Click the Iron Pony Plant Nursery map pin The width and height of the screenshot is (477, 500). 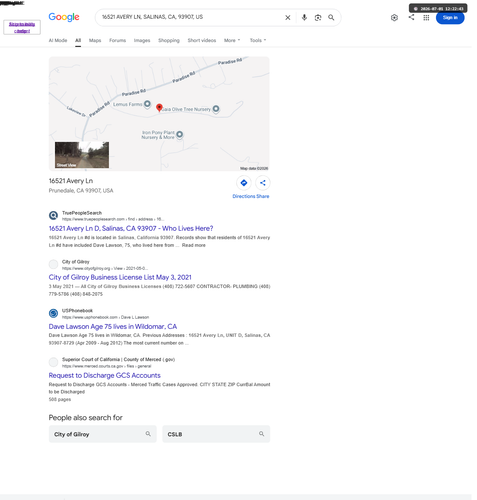179,134
